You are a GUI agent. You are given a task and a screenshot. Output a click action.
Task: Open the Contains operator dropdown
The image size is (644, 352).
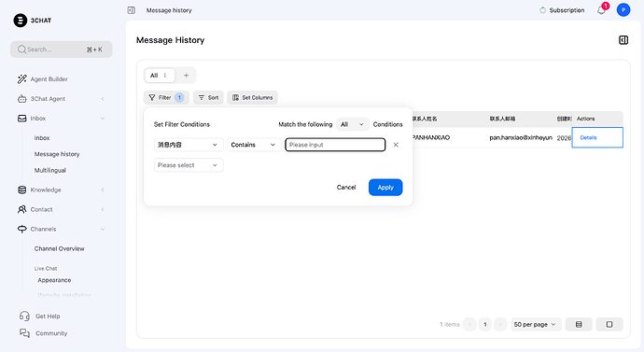(254, 145)
